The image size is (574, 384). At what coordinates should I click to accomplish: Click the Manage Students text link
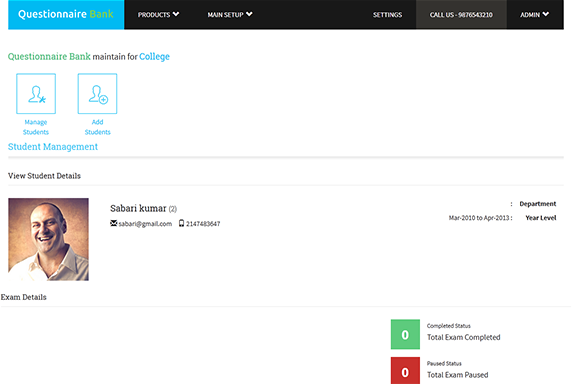(x=36, y=127)
